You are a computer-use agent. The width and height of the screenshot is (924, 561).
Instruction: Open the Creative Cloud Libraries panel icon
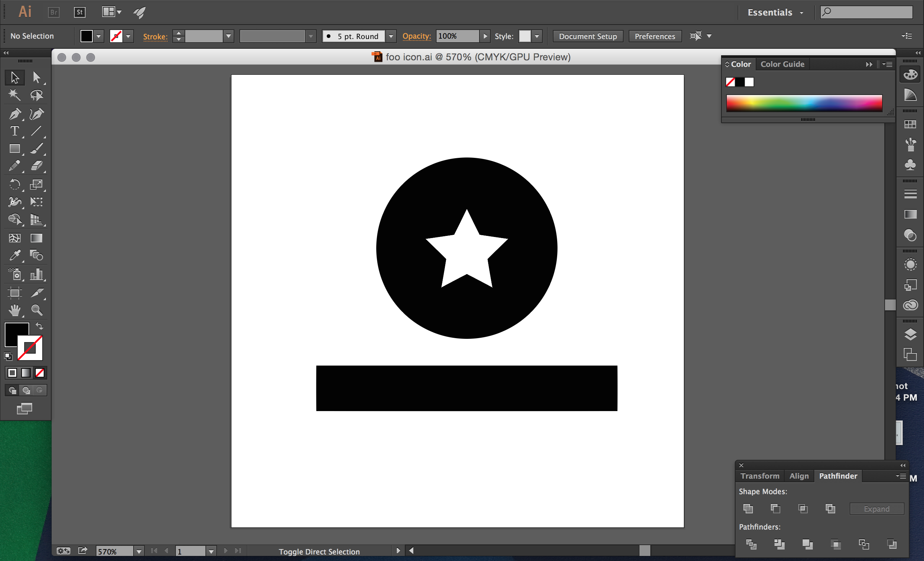[x=910, y=305]
